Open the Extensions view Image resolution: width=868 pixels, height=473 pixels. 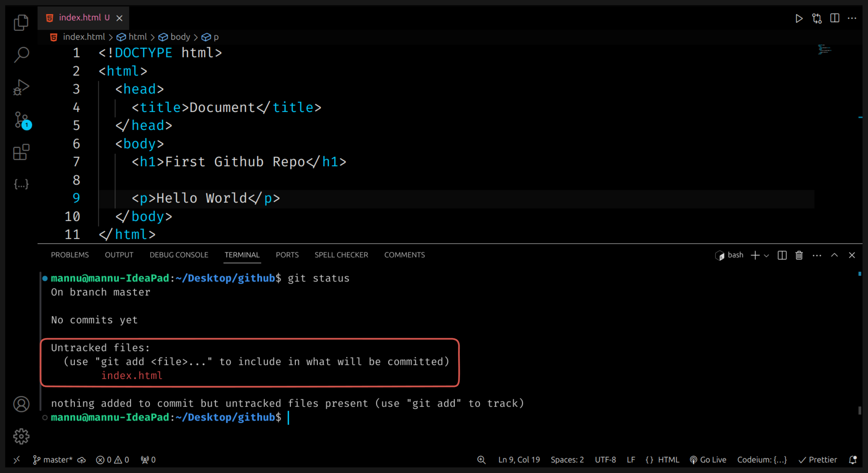tap(21, 152)
